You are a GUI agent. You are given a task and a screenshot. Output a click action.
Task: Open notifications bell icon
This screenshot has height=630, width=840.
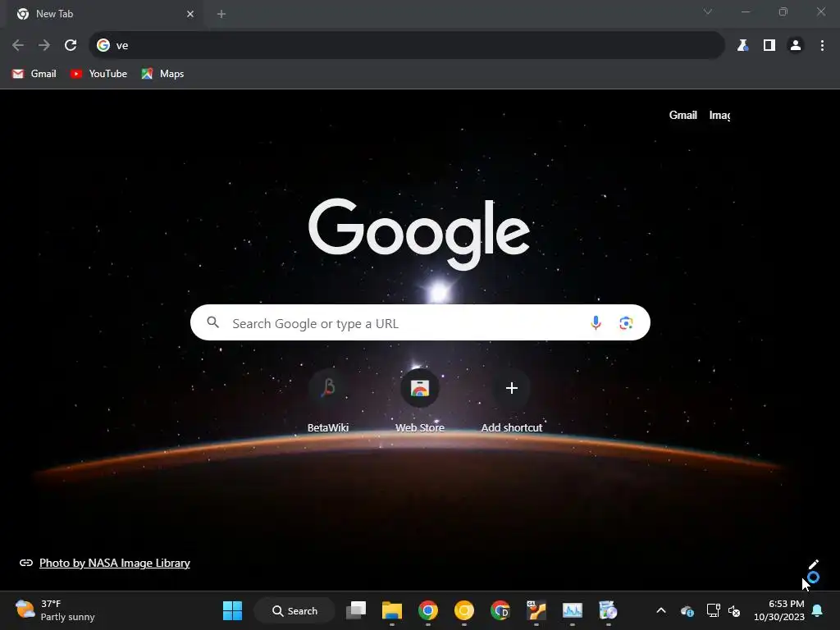[x=818, y=610]
